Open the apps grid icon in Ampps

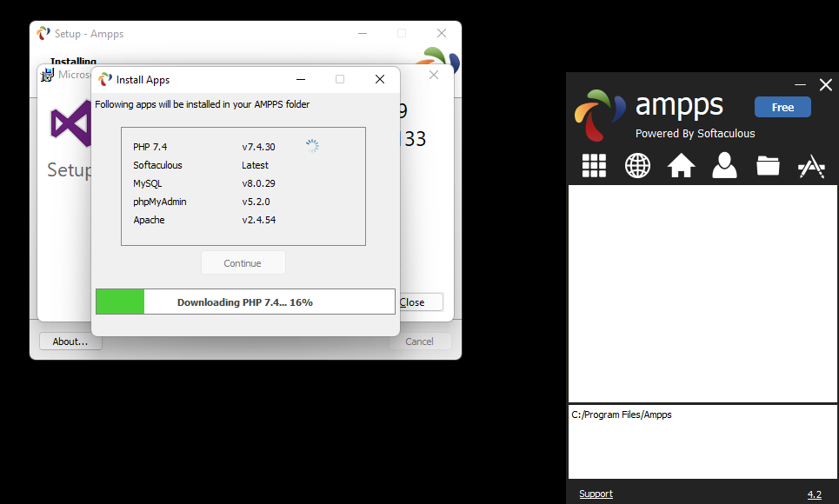pos(594,165)
